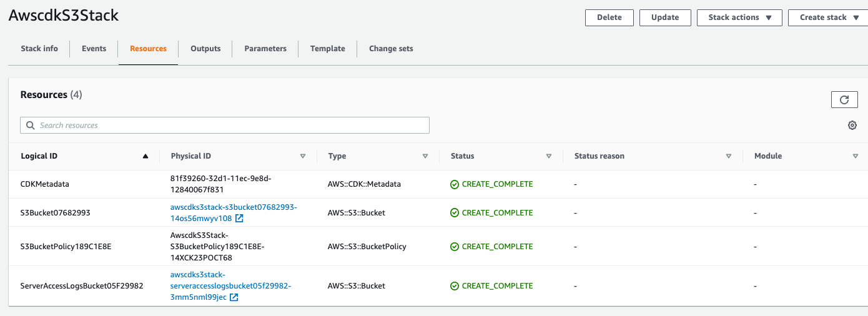Click the Module column header
This screenshot has width=868, height=316.
click(768, 156)
